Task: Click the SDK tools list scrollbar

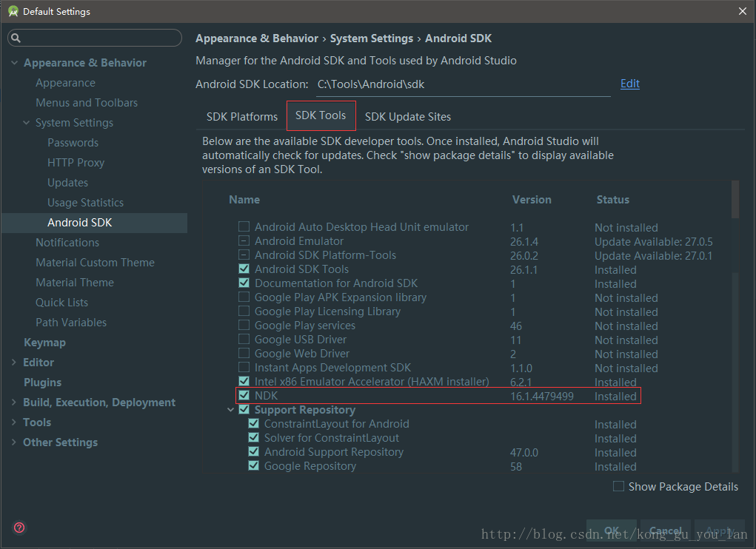Action: pos(735,199)
